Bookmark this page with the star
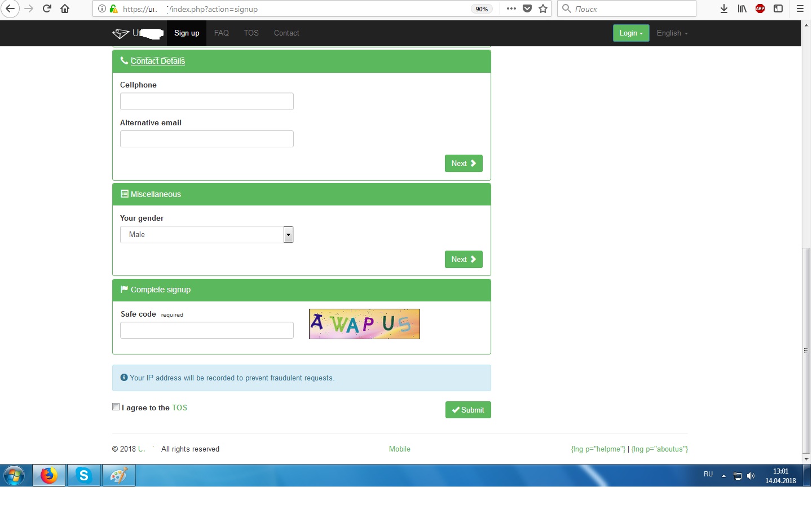Image resolution: width=812 pixels, height=508 pixels. (x=543, y=8)
